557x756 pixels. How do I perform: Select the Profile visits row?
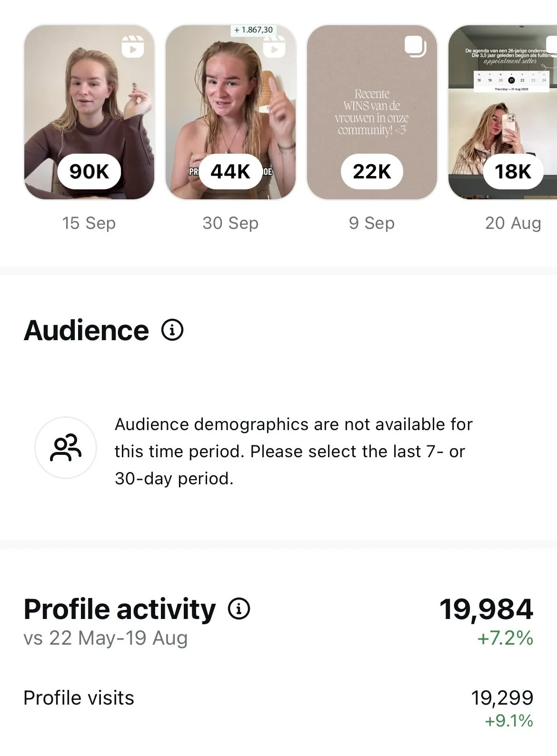point(278,709)
